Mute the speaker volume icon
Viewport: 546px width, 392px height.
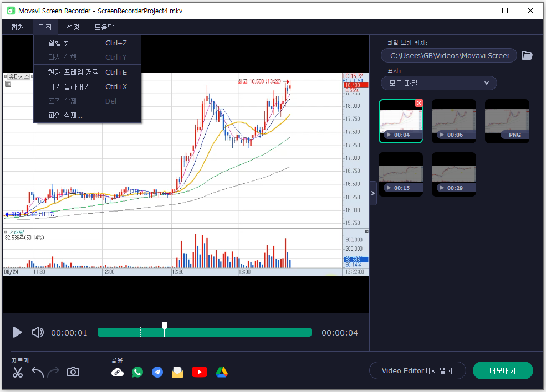coord(38,333)
